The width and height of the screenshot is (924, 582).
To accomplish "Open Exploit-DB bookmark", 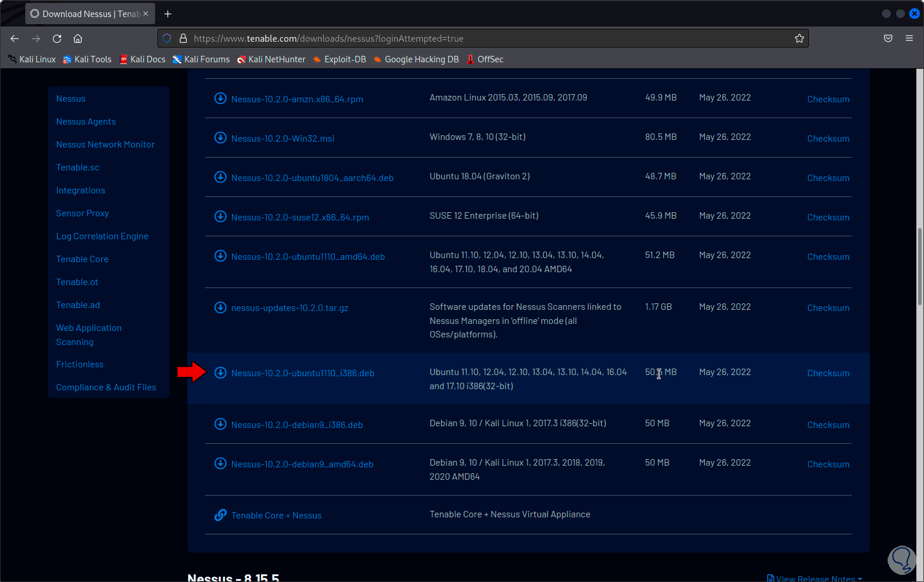I will click(x=340, y=59).
